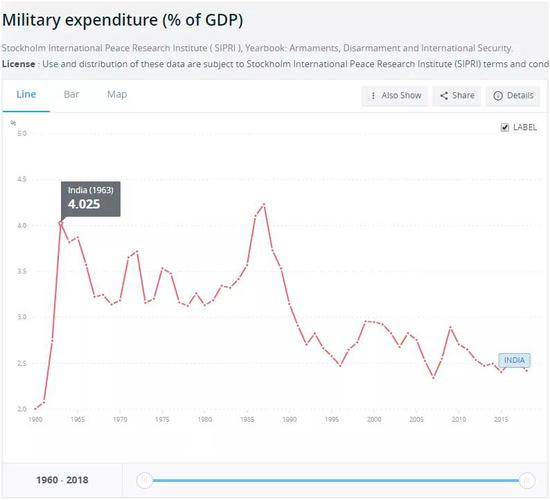This screenshot has height=500, width=550.
Task: Open the Details panel
Action: [513, 96]
